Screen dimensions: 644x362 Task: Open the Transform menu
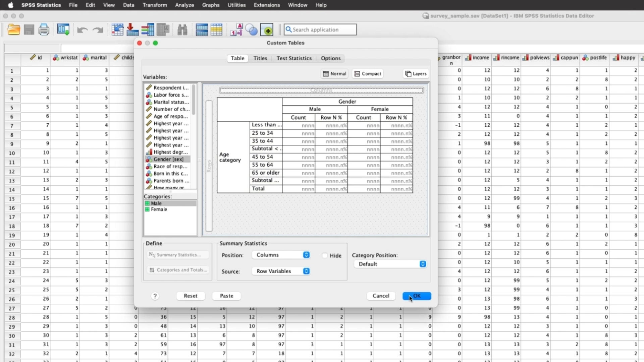pos(155,5)
